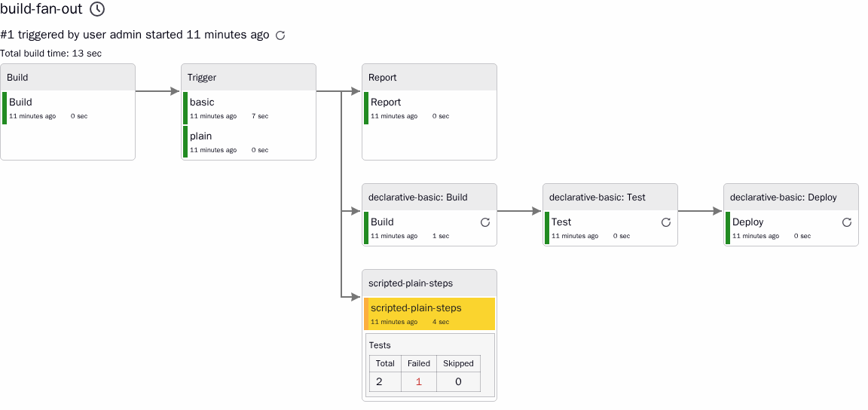Click the scripted-plain-steps stage header
Image resolution: width=868 pixels, height=410 pixels.
pyautogui.click(x=429, y=283)
